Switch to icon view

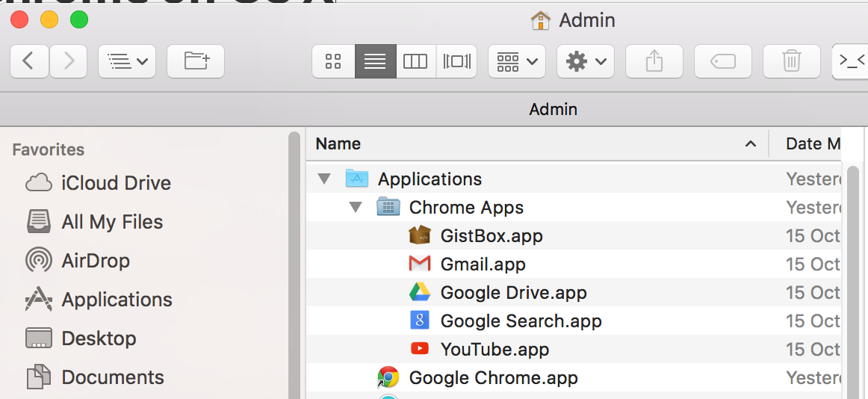(x=333, y=61)
